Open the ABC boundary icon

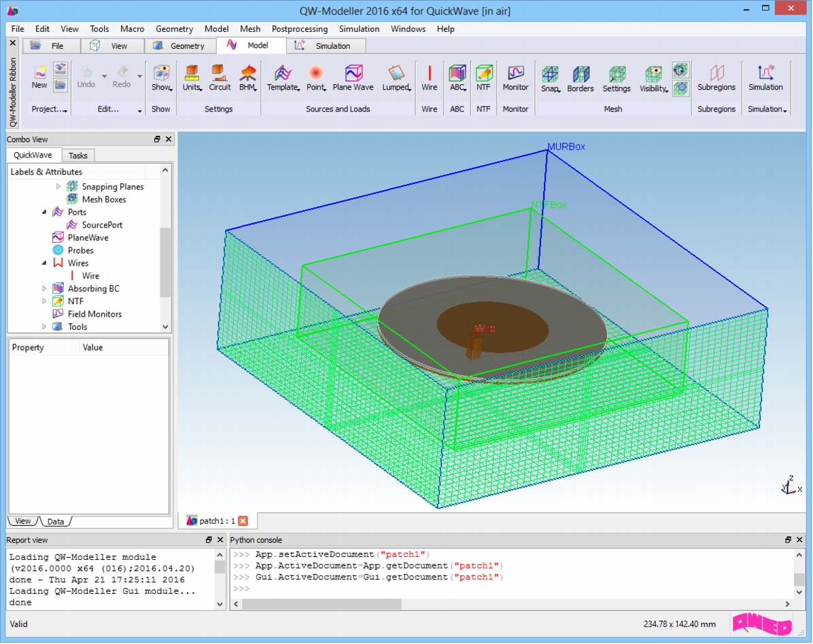coord(457,73)
